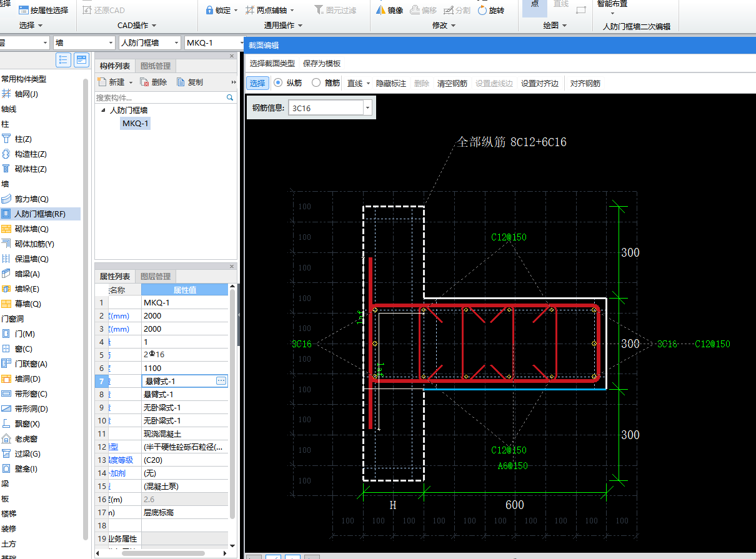
Task: Collapse the 人防门框墙 tree node
Action: coord(103,110)
